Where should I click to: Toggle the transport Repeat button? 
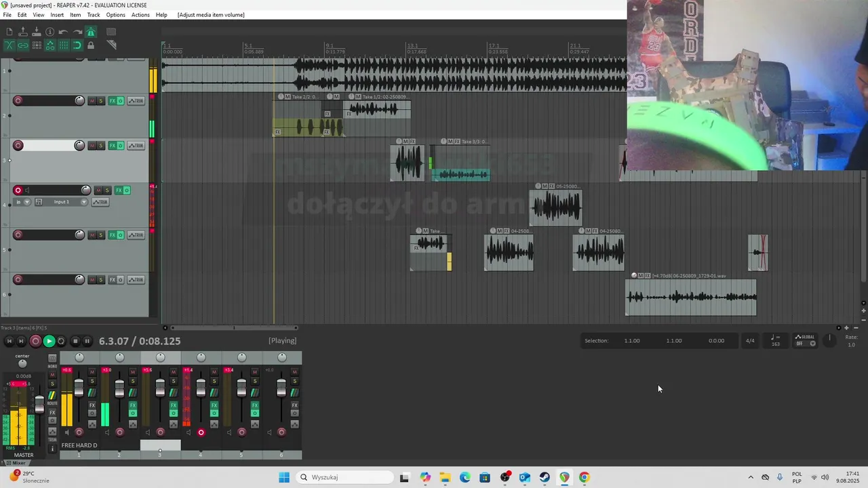pos(61,342)
